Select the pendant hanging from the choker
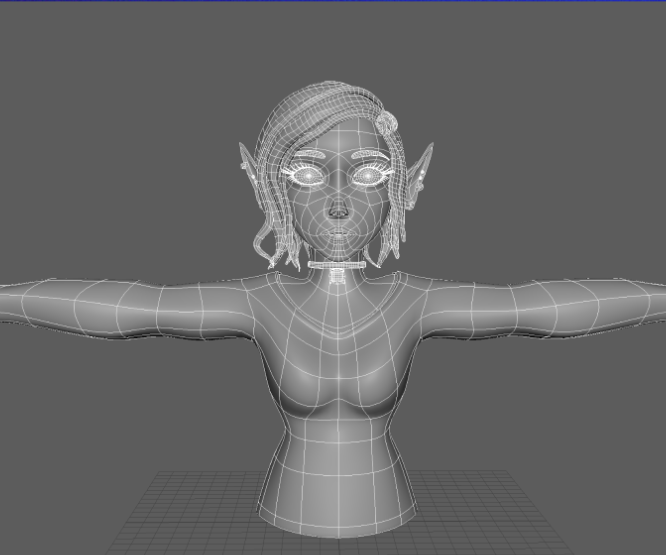 pyautogui.click(x=337, y=276)
